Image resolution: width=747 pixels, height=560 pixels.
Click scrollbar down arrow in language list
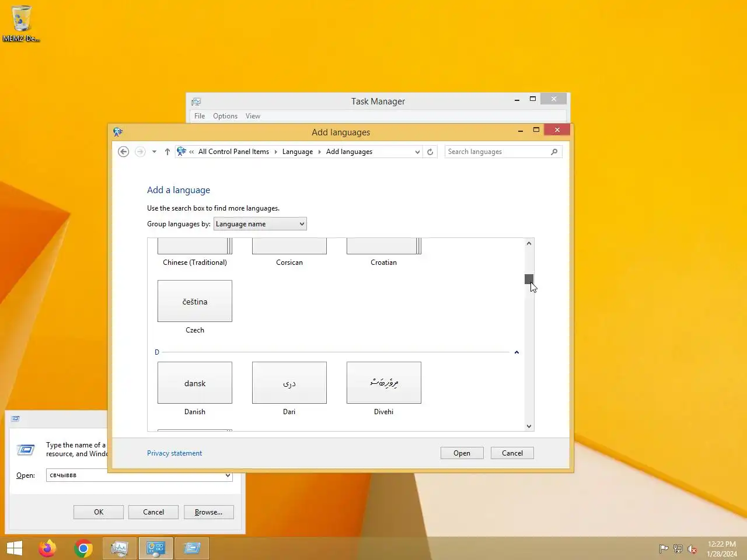(529, 426)
